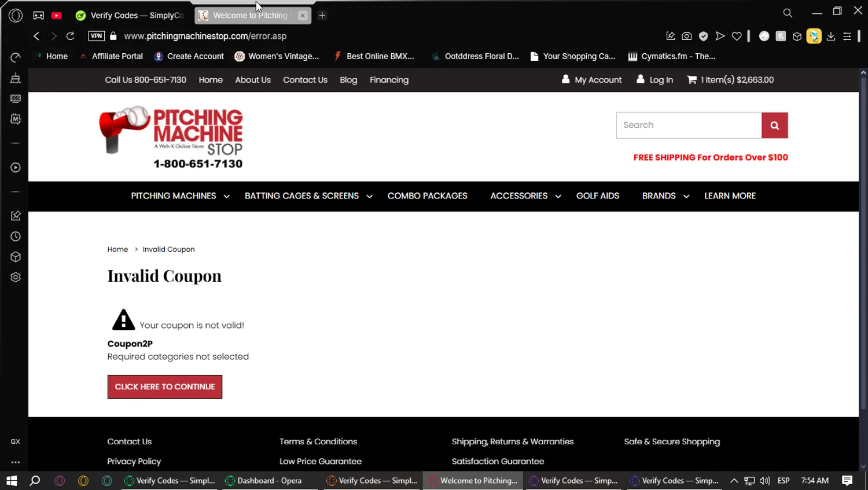The height and width of the screenshot is (490, 868).
Task: Click the GX Corner sidebar icon
Action: [16, 441]
